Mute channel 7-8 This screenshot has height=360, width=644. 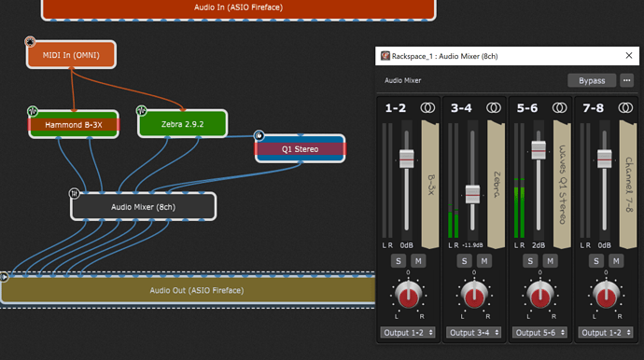click(616, 261)
